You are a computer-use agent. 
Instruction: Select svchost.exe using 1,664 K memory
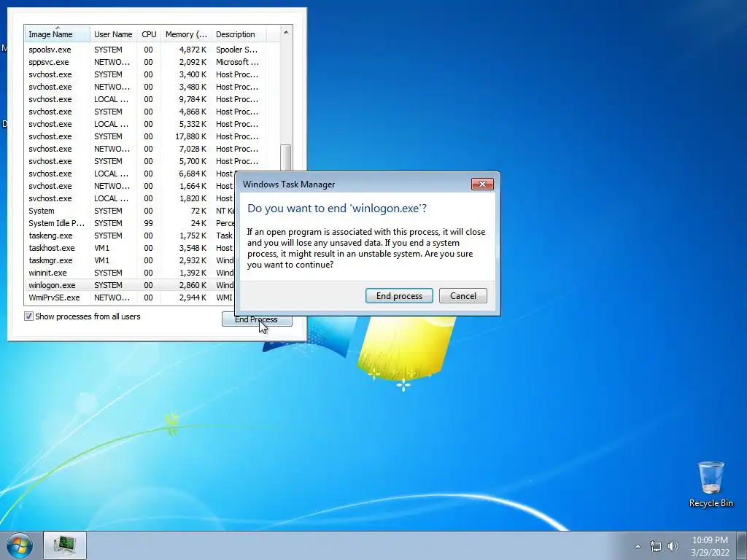pyautogui.click(x=129, y=186)
